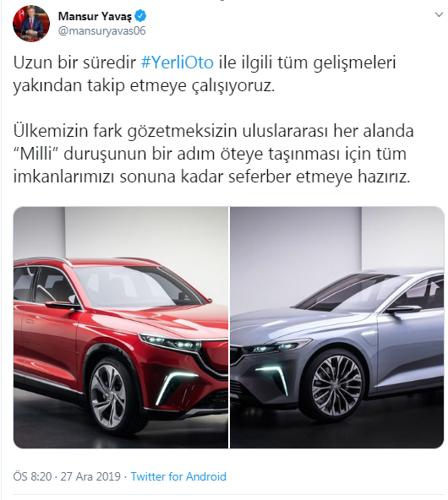Open Mansur Yavaş's profile avatar

(31, 23)
